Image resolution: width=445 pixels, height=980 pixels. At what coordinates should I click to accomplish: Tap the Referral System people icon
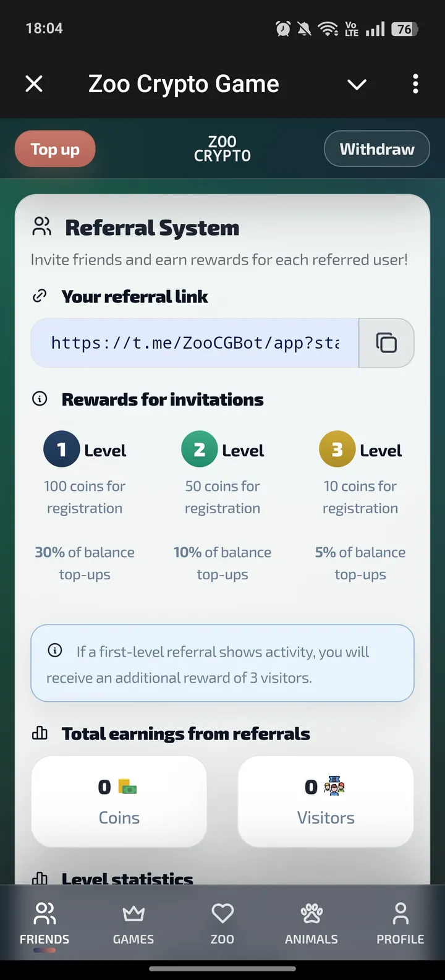42,227
